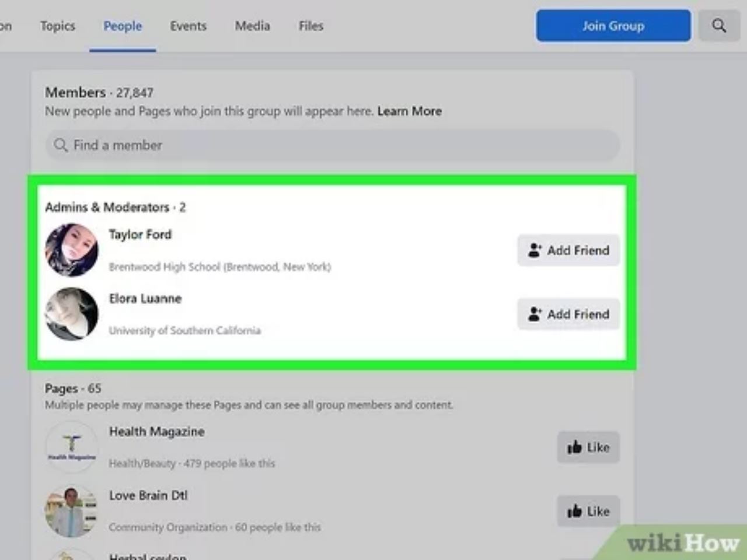747x560 pixels.
Task: Open Taylor Ford's profile name link
Action: pos(140,235)
